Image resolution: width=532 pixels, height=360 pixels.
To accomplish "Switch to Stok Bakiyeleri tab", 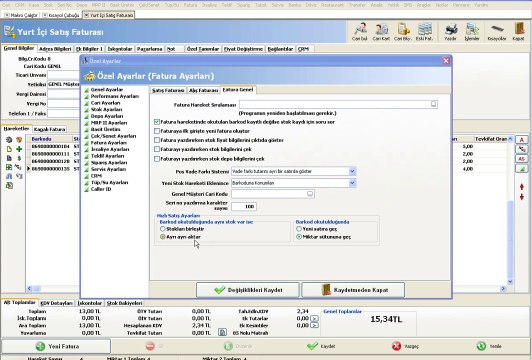I will (124, 303).
